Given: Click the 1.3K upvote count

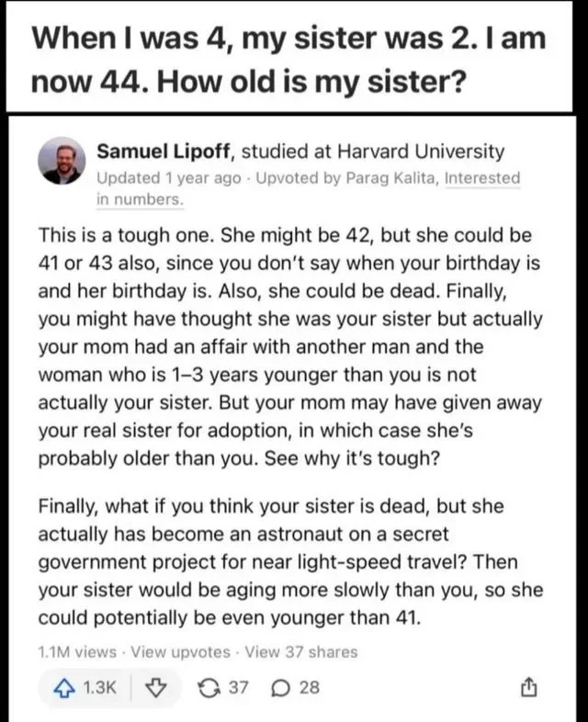Looking at the screenshot, I should (100, 687).
